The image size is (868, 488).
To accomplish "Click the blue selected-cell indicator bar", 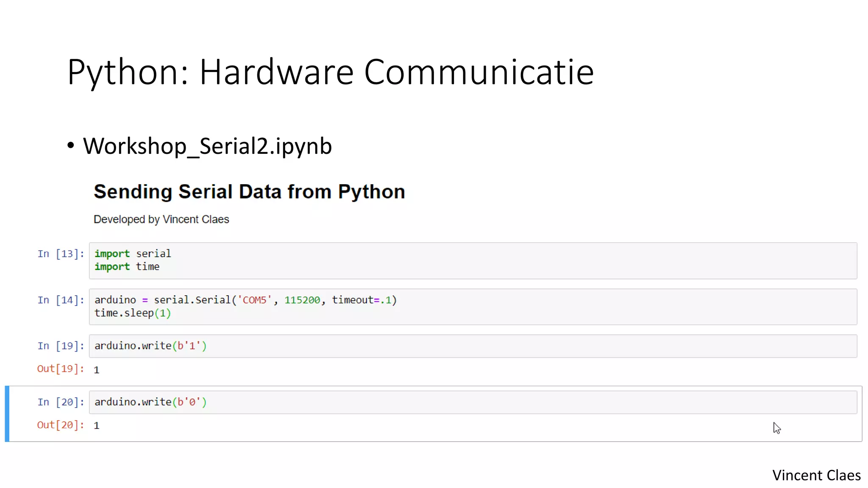I will click(7, 413).
